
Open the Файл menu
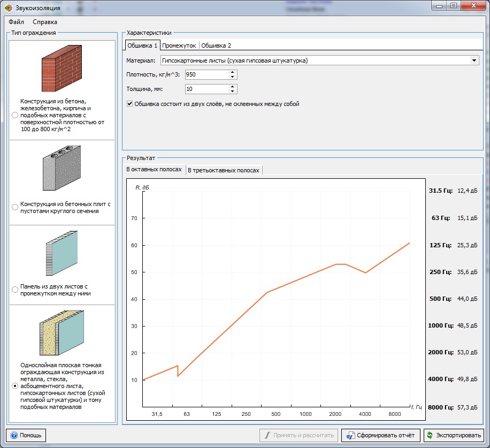click(x=16, y=22)
